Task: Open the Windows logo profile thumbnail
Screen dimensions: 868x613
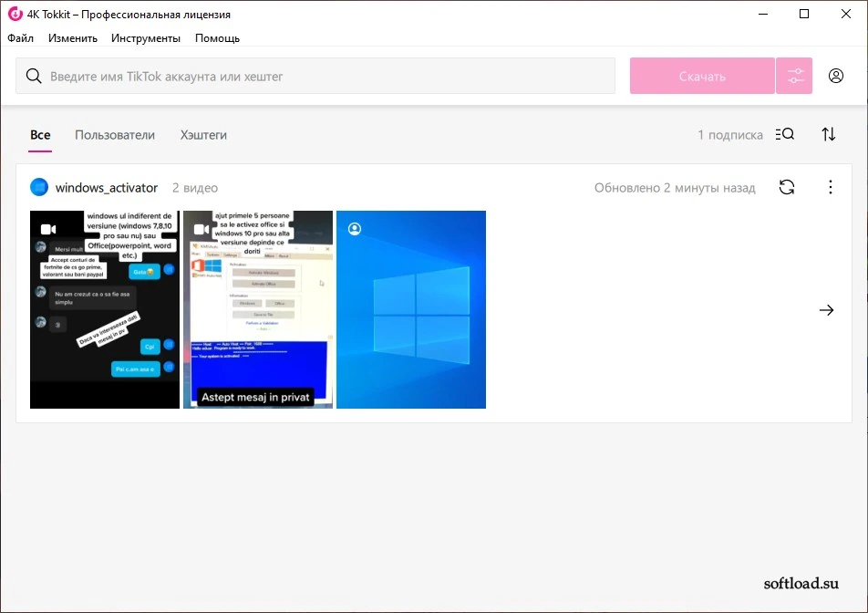Action: tap(411, 309)
